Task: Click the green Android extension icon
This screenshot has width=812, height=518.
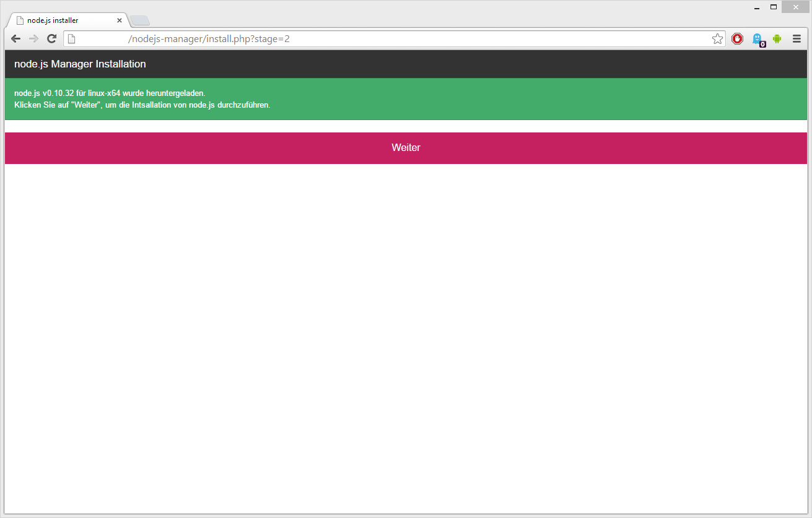Action: 777,39
